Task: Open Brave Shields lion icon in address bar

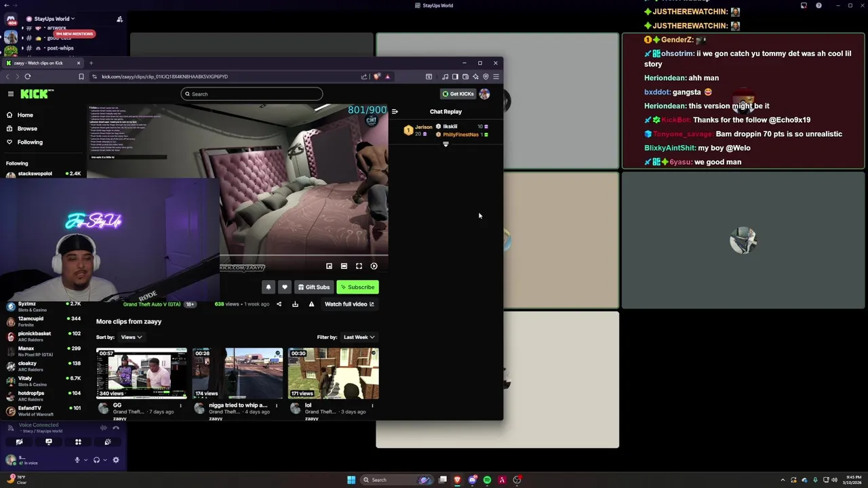Action: (377, 77)
